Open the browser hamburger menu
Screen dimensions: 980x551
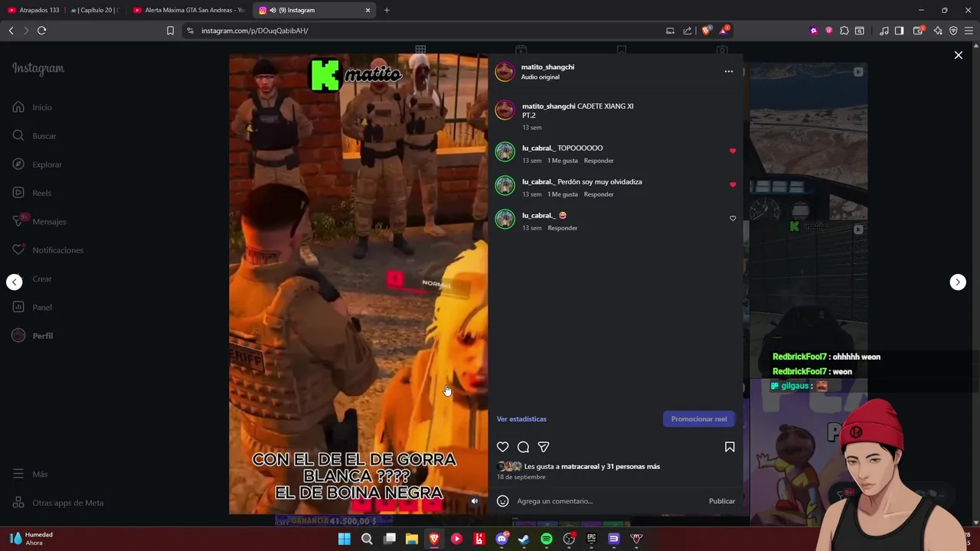969,31
